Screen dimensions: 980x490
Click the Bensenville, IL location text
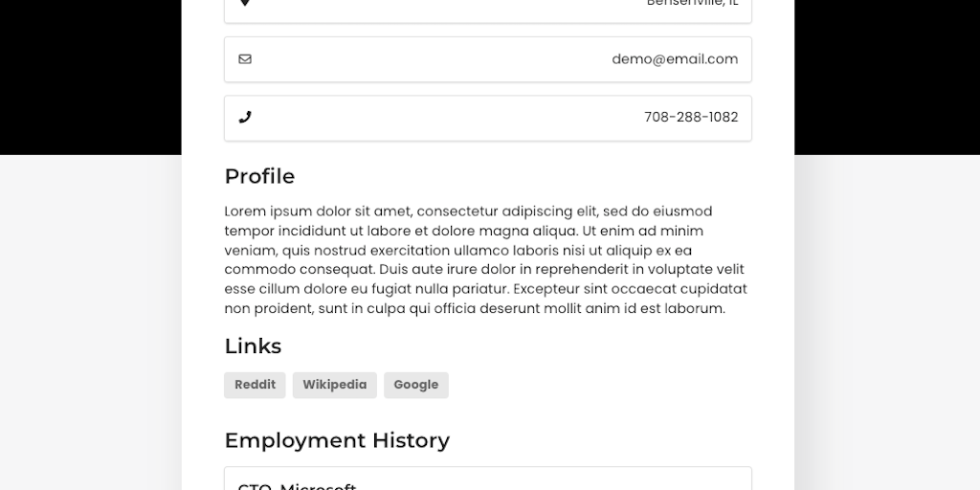pos(692,3)
